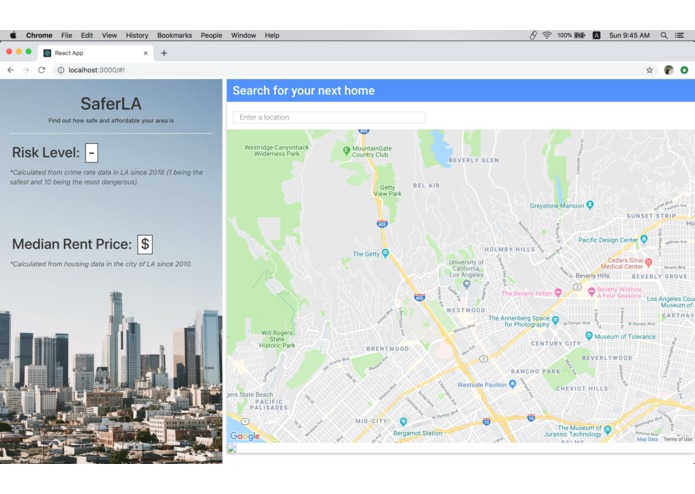Click the WESTWOOD neighborhood label
The image size is (695, 494).
[465, 310]
